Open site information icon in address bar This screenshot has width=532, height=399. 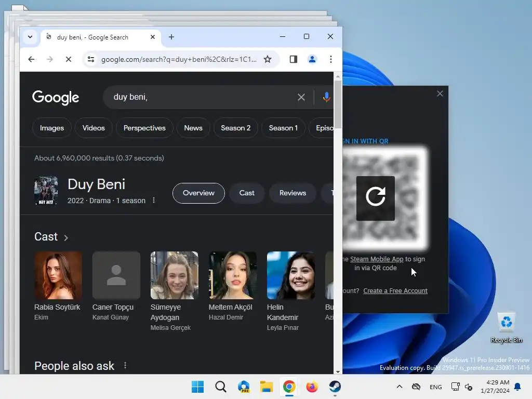pos(91,59)
